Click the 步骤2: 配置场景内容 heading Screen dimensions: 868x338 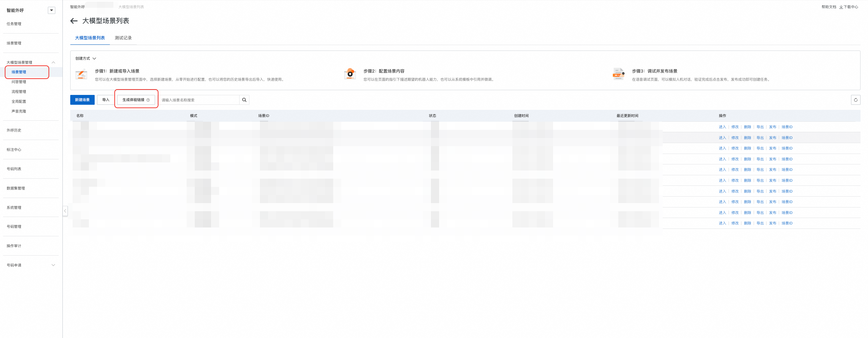coord(384,71)
